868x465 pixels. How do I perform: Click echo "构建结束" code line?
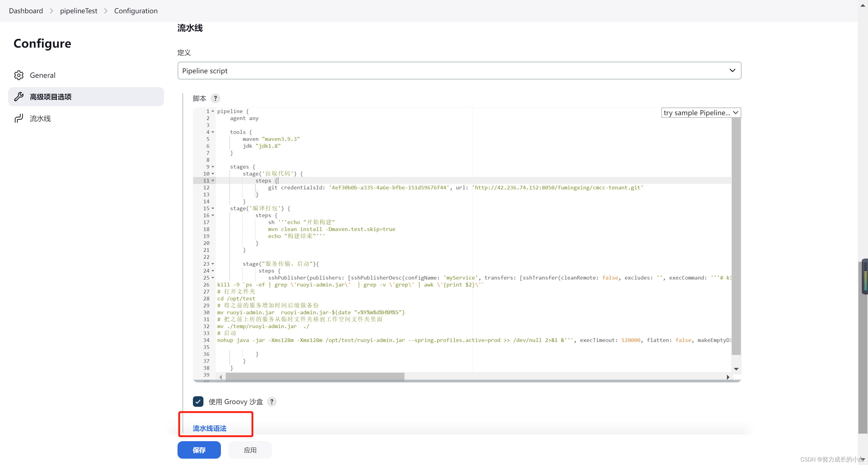point(297,236)
